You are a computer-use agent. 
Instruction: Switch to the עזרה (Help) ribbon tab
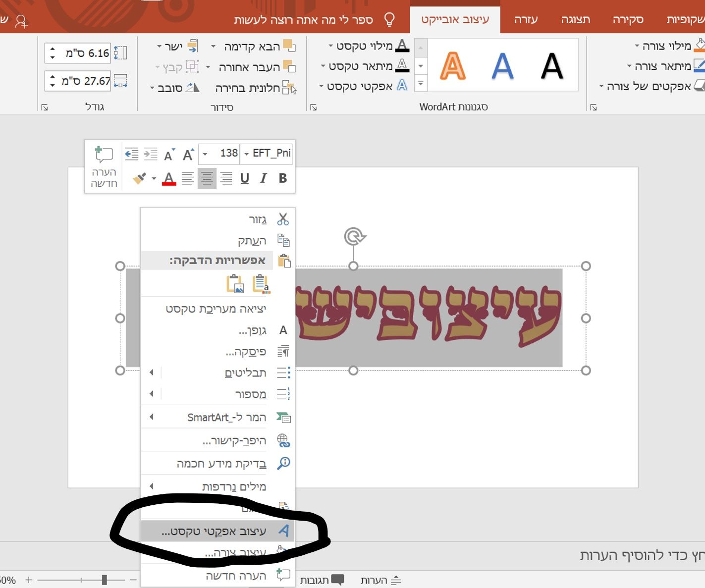[x=526, y=20]
